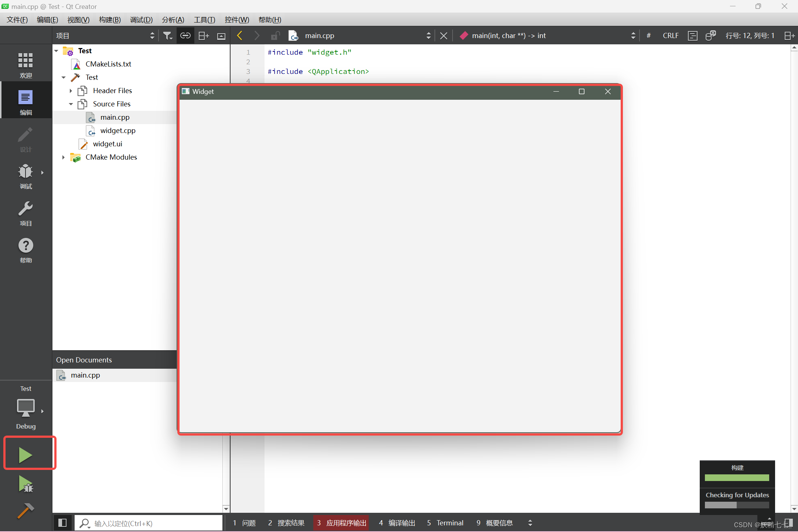The height and width of the screenshot is (532, 798).
Task: Click the file lock icon
Action: [x=275, y=35]
